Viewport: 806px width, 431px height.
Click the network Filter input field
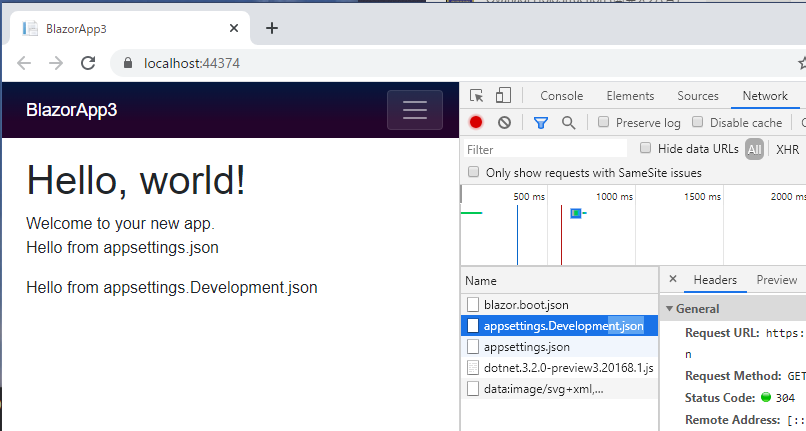click(x=545, y=149)
